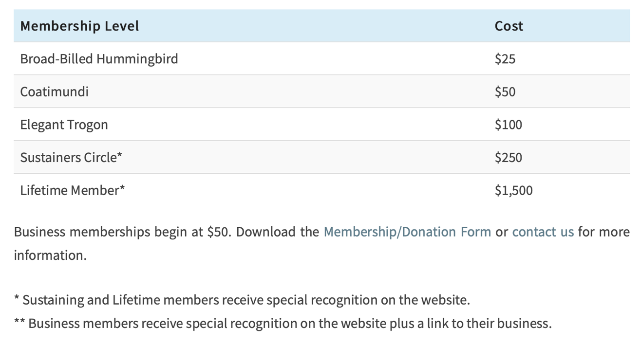Click the "contact us" link
Viewport: 641px width, 364px height.
pyautogui.click(x=543, y=232)
